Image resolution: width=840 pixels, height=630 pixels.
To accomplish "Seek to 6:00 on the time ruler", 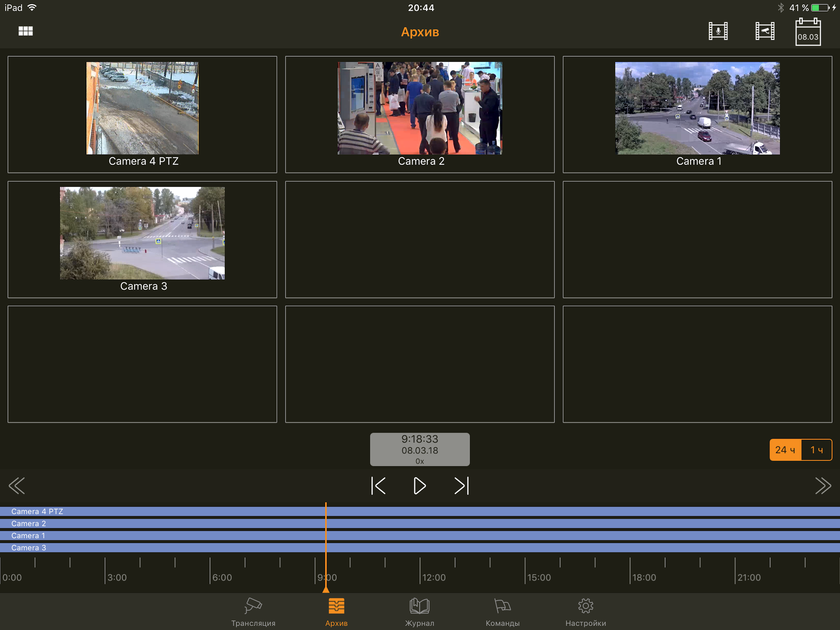I will coord(222,578).
